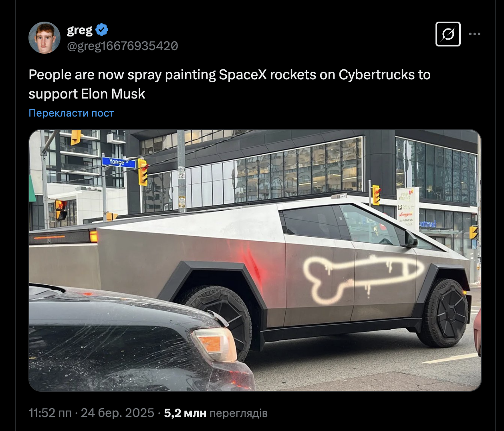The width and height of the screenshot is (504, 431).
Task: Click the Cybertruck's front wheel in photo
Action: coord(446,313)
